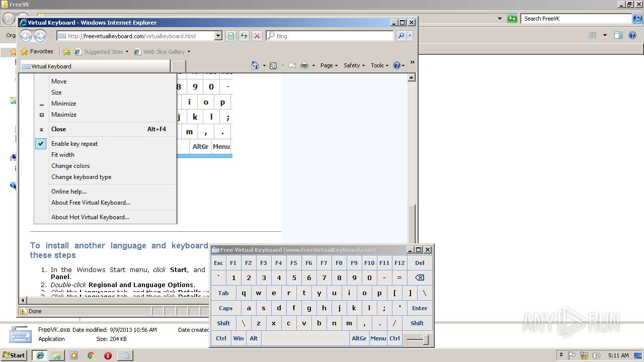This screenshot has height=362, width=644.
Task: Open the search provider dropdown arrow
Action: point(410,36)
